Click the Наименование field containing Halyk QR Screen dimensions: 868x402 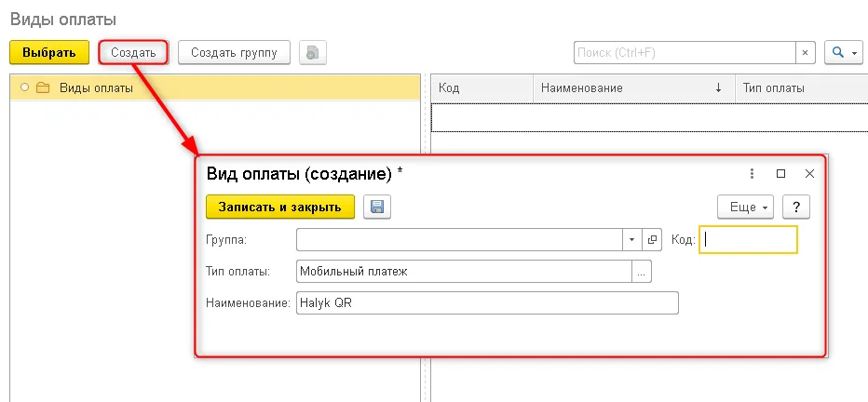pos(487,303)
